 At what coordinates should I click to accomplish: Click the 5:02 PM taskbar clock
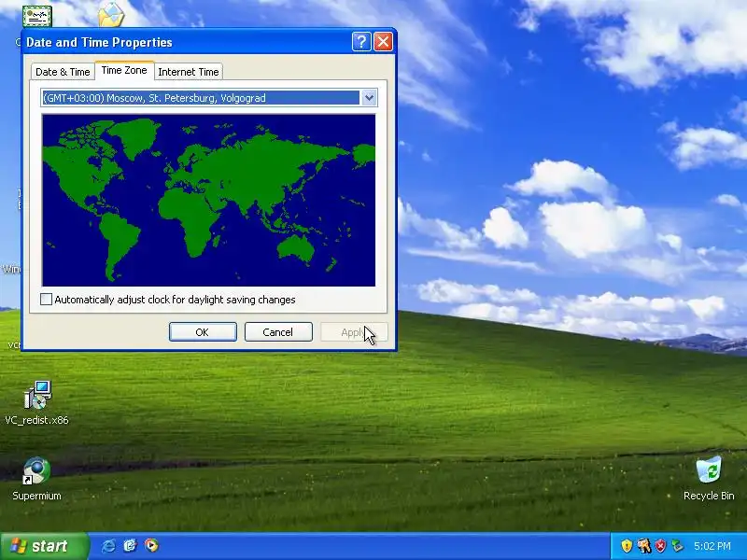pos(712,546)
